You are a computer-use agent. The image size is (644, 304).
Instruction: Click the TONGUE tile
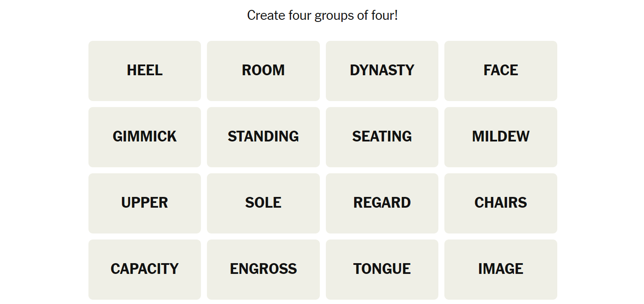pyautogui.click(x=382, y=270)
